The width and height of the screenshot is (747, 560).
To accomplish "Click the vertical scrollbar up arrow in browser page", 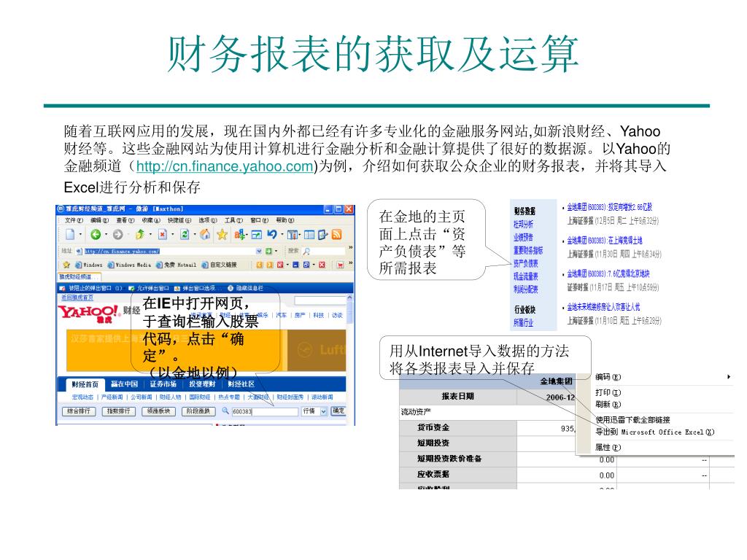I will pos(349,297).
